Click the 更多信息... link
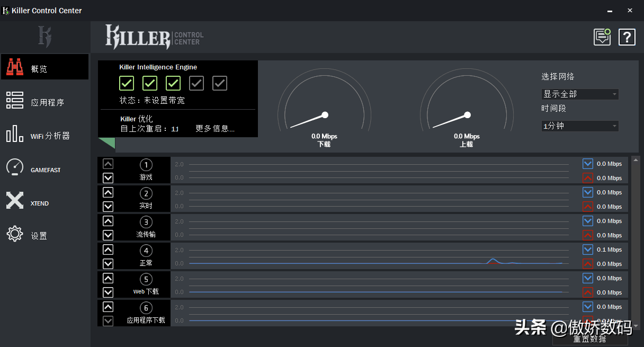This screenshot has height=347, width=644. [x=214, y=129]
